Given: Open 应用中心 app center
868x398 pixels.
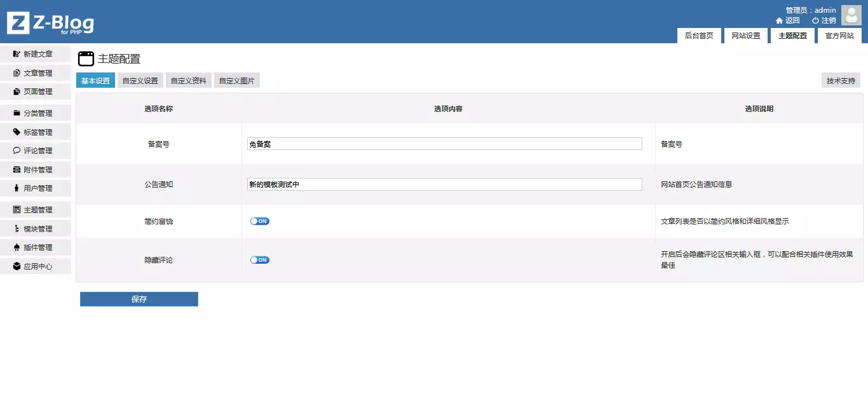Looking at the screenshot, I should (x=35, y=266).
